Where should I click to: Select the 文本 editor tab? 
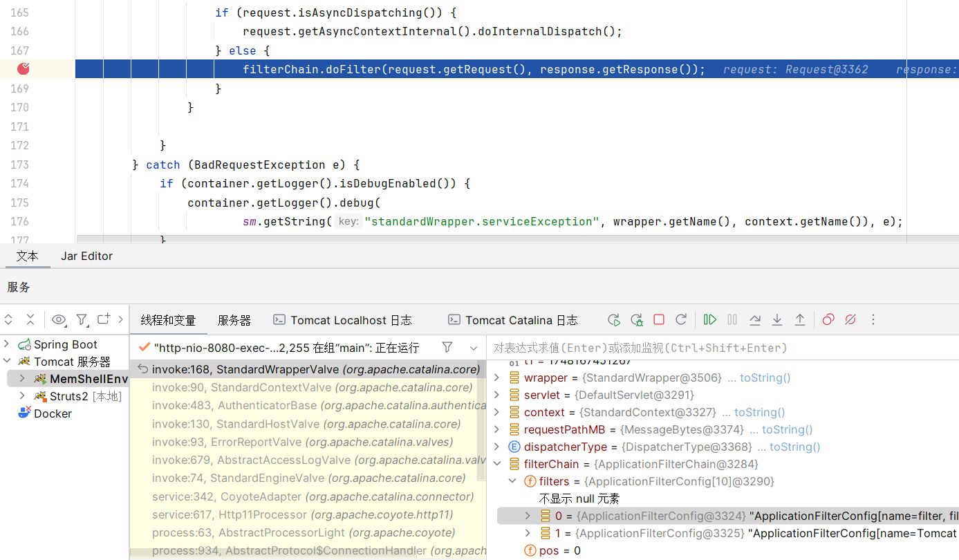coord(28,256)
